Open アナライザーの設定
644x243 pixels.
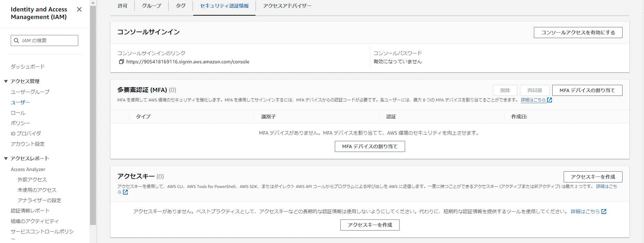39,200
